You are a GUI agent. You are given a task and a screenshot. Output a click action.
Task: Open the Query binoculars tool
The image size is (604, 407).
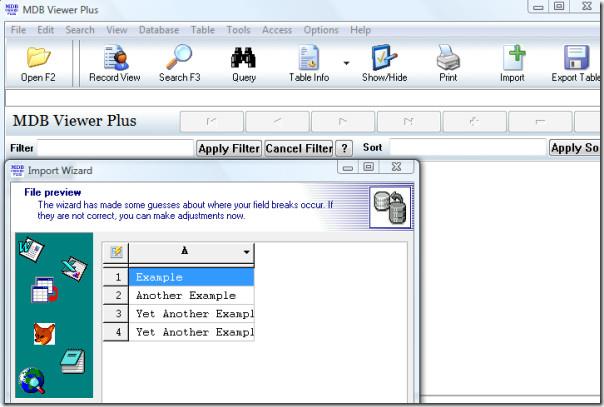coord(243,64)
